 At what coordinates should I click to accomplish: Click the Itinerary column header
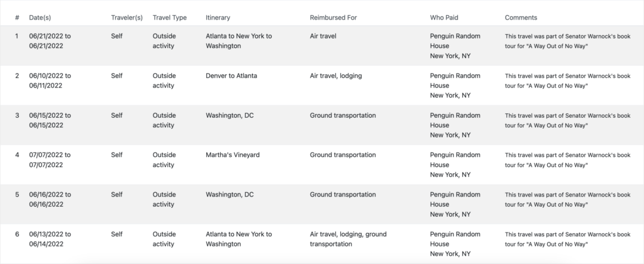218,18
